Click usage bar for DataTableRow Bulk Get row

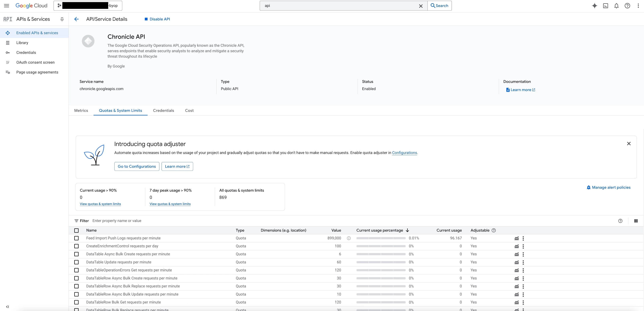tap(381, 302)
